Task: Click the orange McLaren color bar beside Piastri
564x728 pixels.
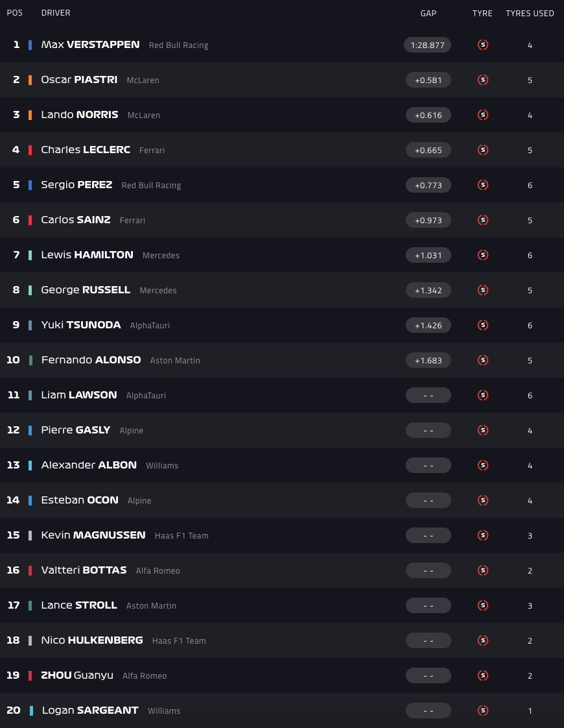Action: [30, 80]
